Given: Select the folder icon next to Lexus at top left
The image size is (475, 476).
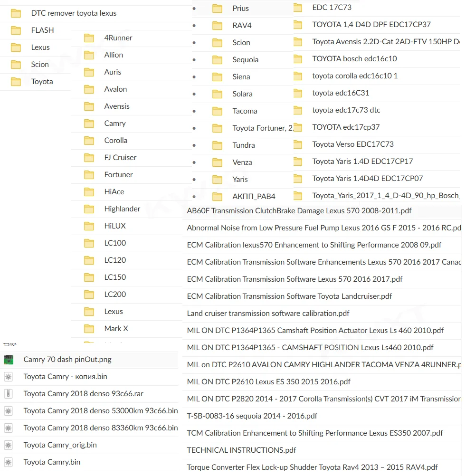Looking at the screenshot, I should (x=16, y=48).
